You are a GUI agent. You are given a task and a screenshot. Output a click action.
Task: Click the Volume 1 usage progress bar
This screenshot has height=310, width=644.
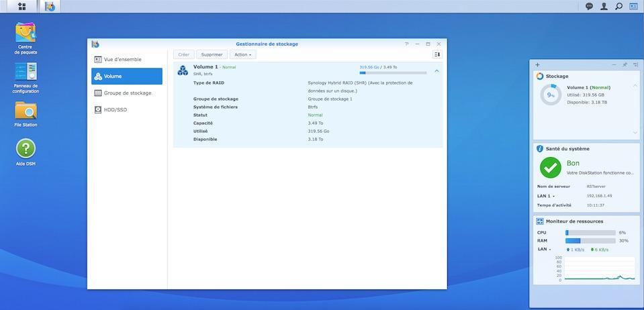pos(393,72)
